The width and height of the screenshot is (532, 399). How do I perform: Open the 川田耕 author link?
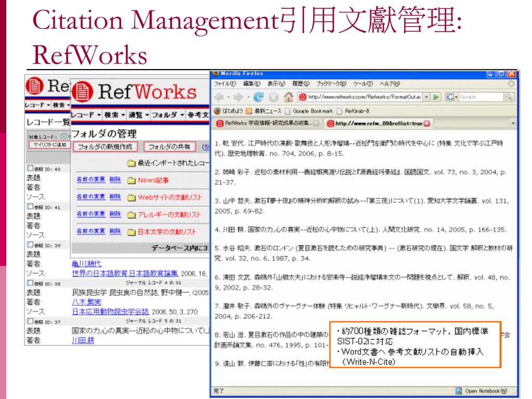(x=83, y=340)
